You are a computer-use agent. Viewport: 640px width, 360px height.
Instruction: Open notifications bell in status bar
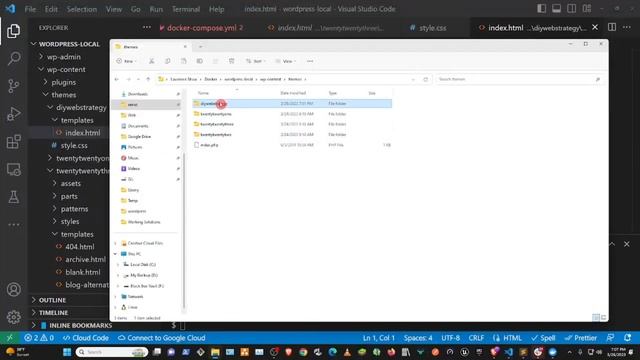point(627,338)
